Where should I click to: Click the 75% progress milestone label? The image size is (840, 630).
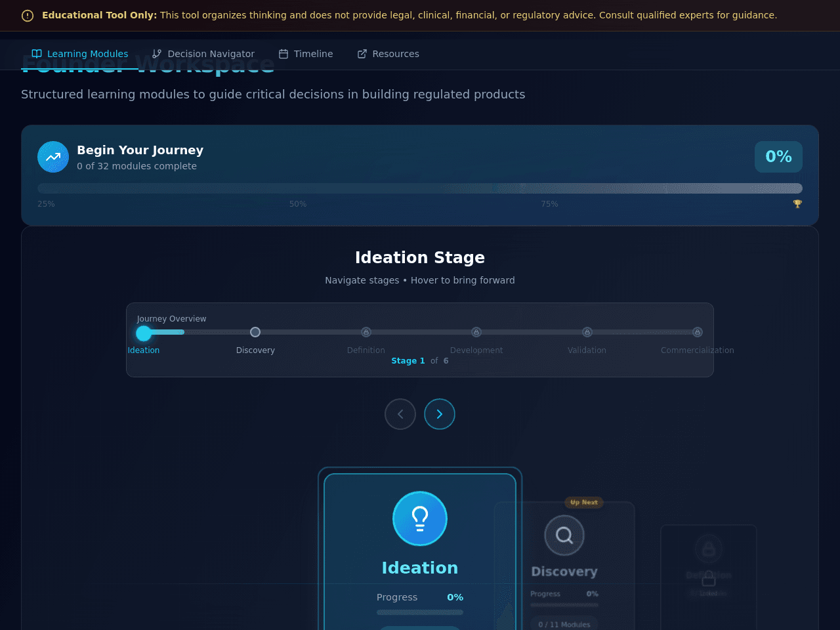[x=550, y=204]
